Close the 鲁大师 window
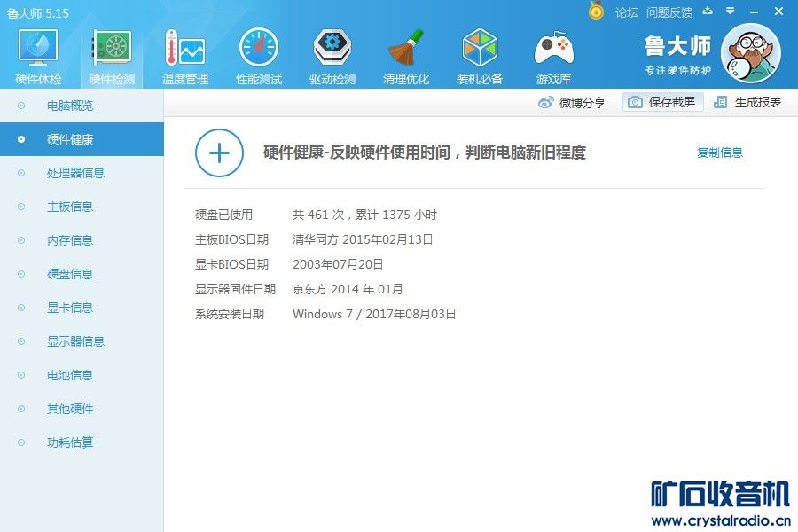Screen dimensions: 798x532 778,11
